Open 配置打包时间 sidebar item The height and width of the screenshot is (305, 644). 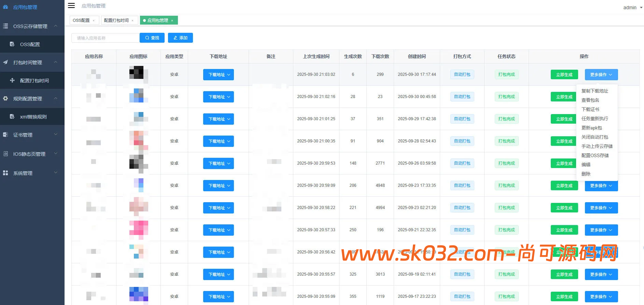tap(32, 81)
